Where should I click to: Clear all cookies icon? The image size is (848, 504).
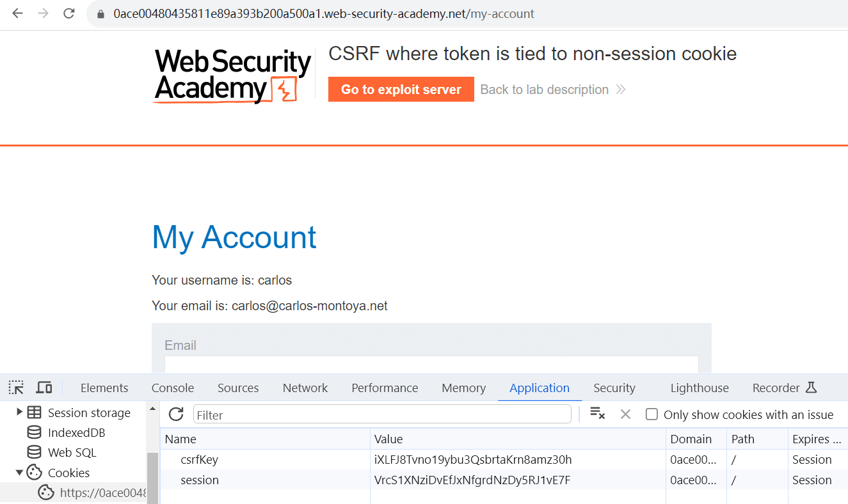pos(597,414)
